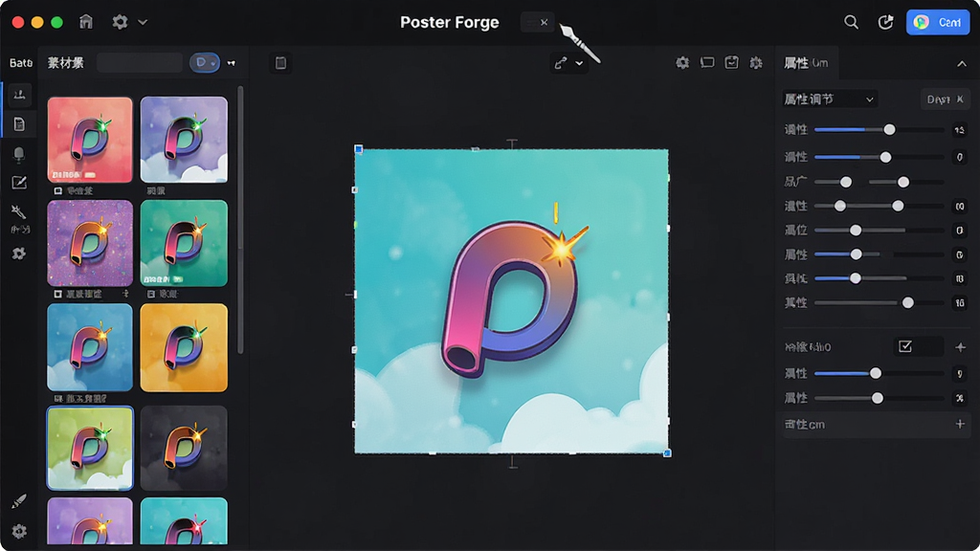Screen dimensions: 980x551
Task: Click the blue upper-left canvas selection handle
Action: click(359, 149)
